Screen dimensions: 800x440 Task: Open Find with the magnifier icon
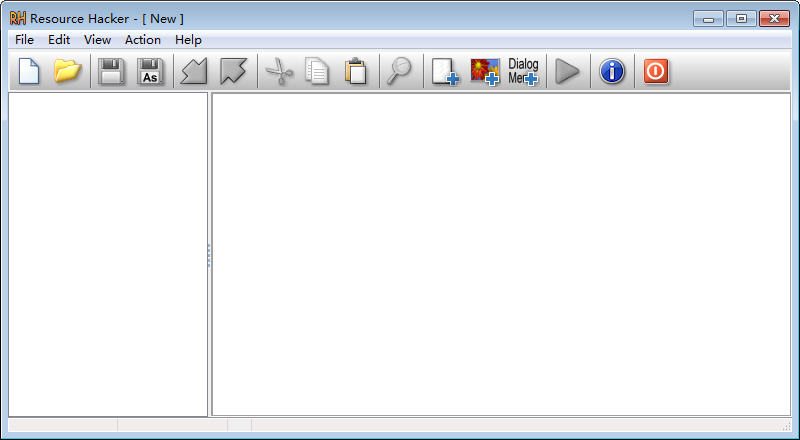(x=399, y=71)
